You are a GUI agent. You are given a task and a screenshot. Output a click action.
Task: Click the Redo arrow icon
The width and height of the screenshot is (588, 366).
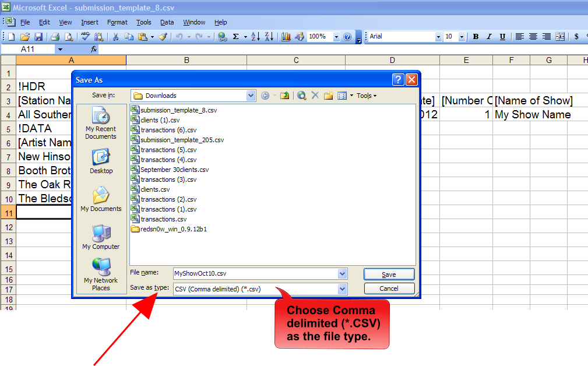click(x=199, y=37)
